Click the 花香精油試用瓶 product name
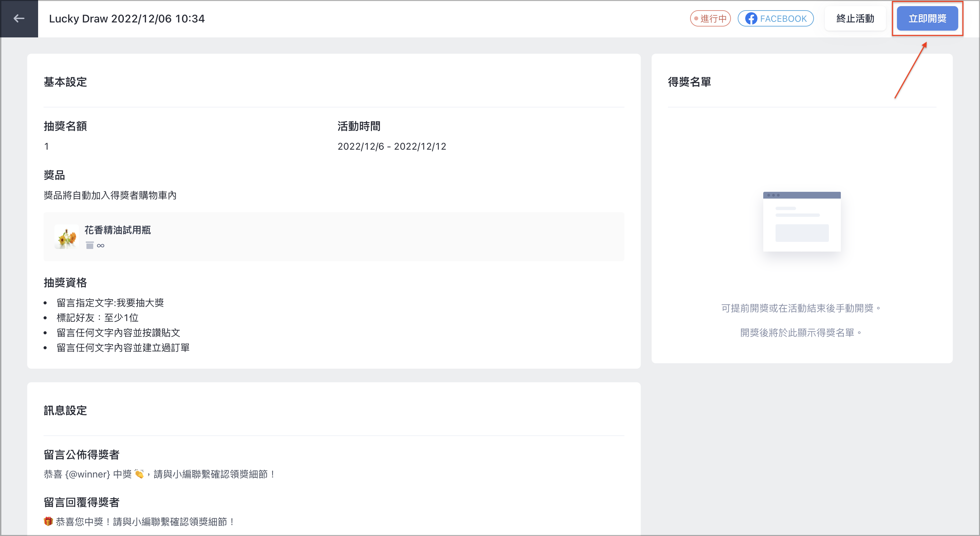 [117, 230]
